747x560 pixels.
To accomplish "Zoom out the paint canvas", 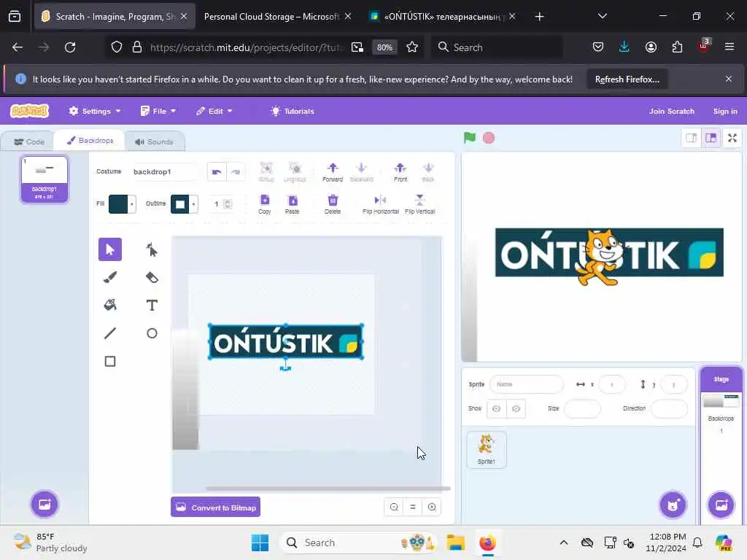I will point(394,507).
